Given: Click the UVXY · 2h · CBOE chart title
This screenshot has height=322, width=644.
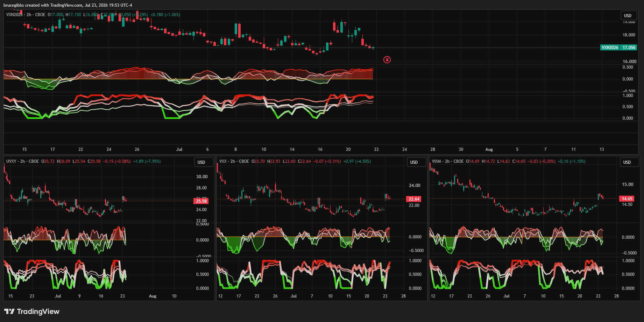Looking at the screenshot, I should [23, 161].
